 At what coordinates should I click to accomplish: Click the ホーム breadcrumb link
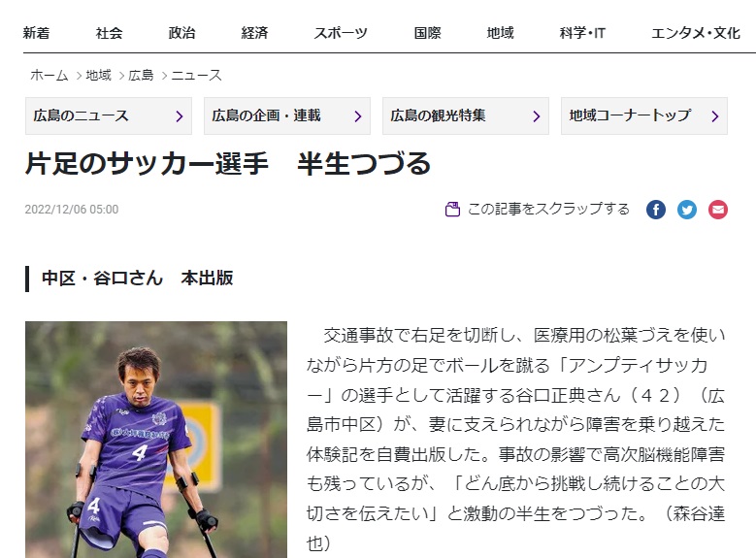point(49,76)
